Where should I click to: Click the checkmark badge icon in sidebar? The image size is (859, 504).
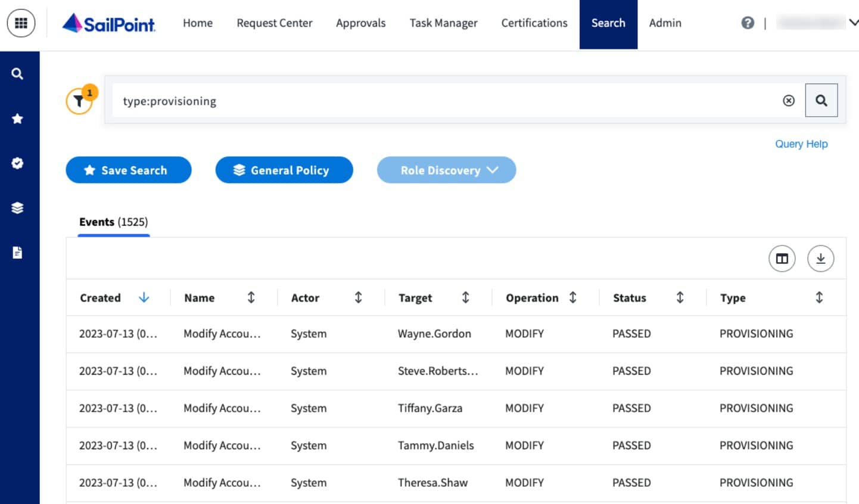(17, 163)
